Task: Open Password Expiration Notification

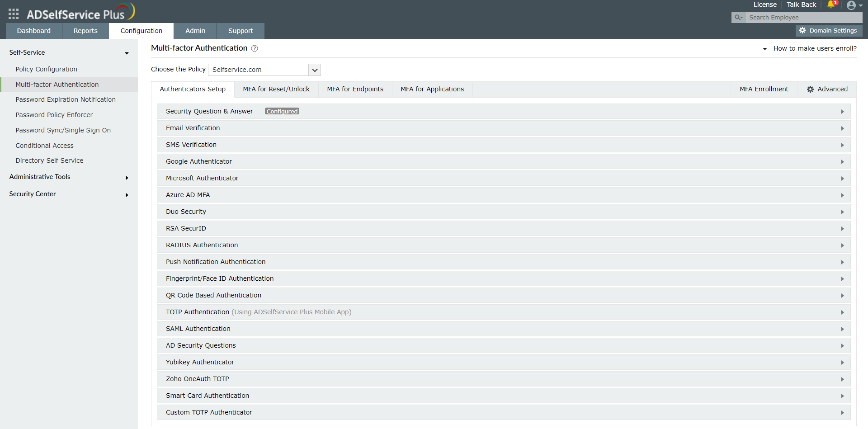Action: click(66, 99)
